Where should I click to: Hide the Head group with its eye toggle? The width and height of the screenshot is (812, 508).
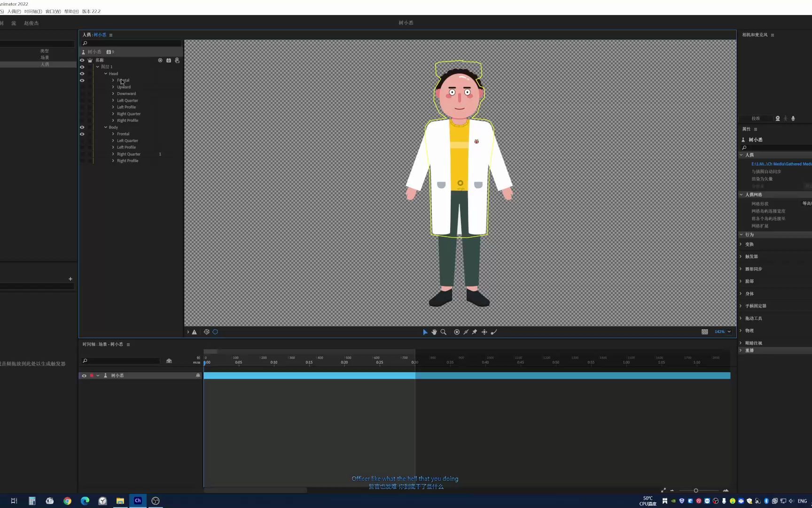82,73
